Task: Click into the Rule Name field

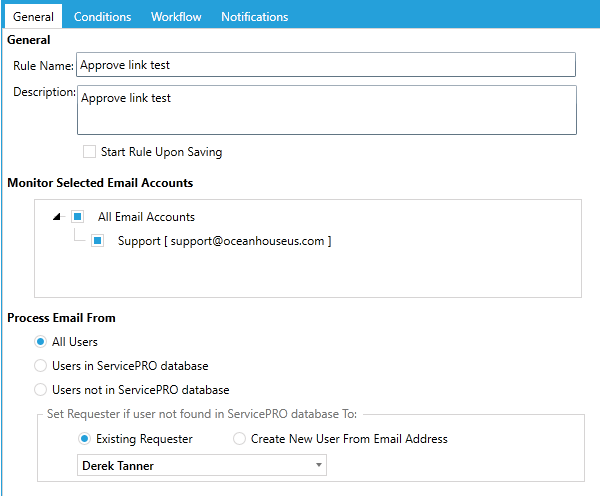Action: tap(326, 65)
